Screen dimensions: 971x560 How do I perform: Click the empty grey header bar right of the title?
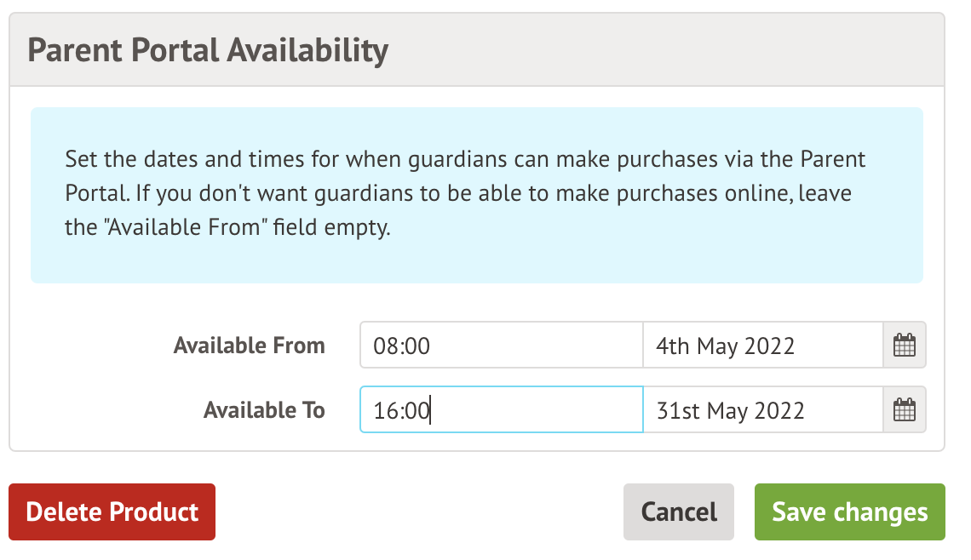click(664, 50)
